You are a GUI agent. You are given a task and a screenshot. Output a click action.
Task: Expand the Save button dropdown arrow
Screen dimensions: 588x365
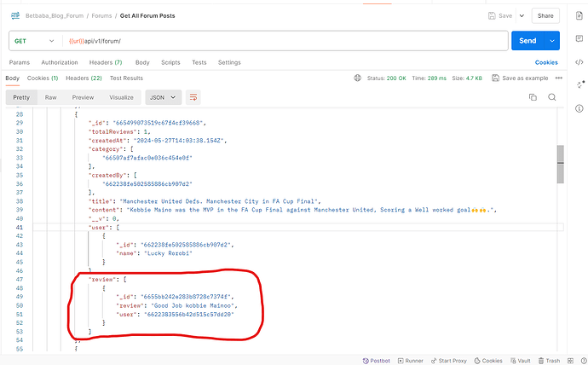click(521, 15)
